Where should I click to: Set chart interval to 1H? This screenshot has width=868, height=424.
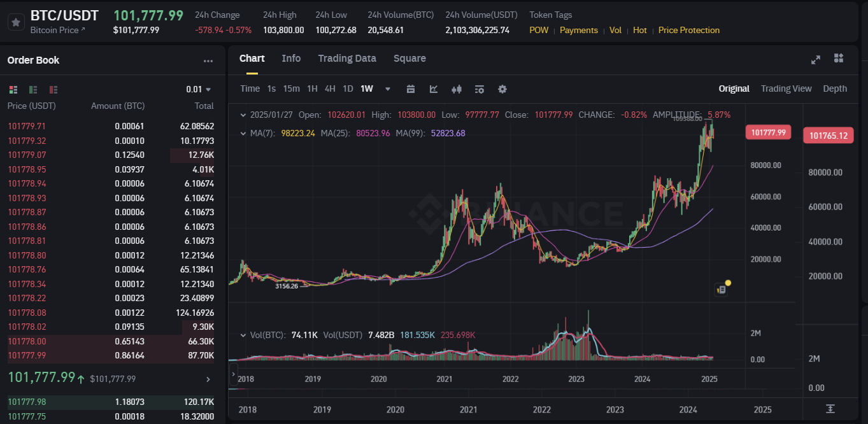pyautogui.click(x=312, y=88)
